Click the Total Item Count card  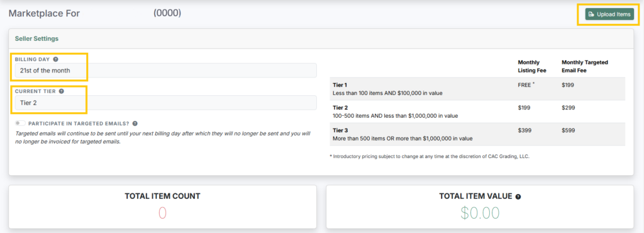[163, 207]
